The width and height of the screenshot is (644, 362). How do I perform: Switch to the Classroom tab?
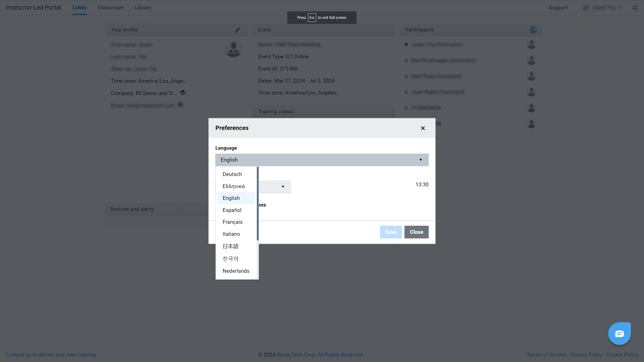coord(111,8)
